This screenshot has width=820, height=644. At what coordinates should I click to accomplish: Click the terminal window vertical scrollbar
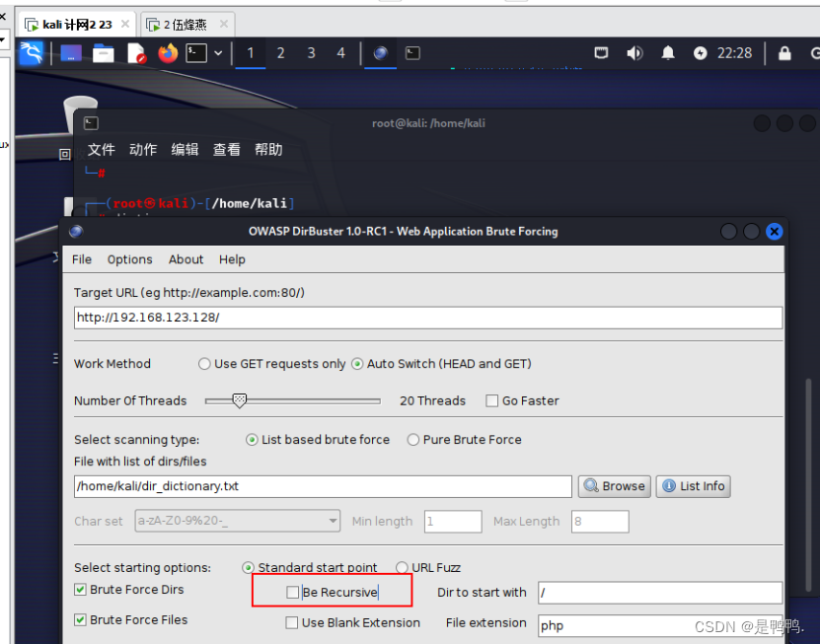(x=808, y=486)
